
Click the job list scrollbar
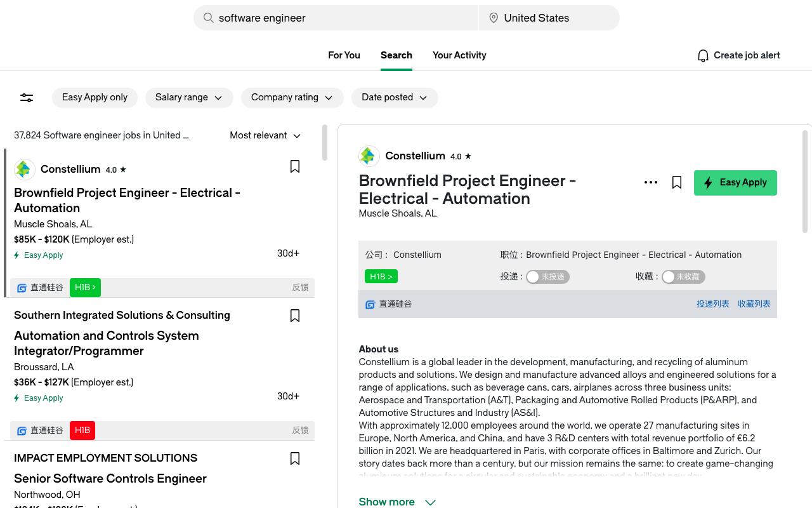point(325,142)
